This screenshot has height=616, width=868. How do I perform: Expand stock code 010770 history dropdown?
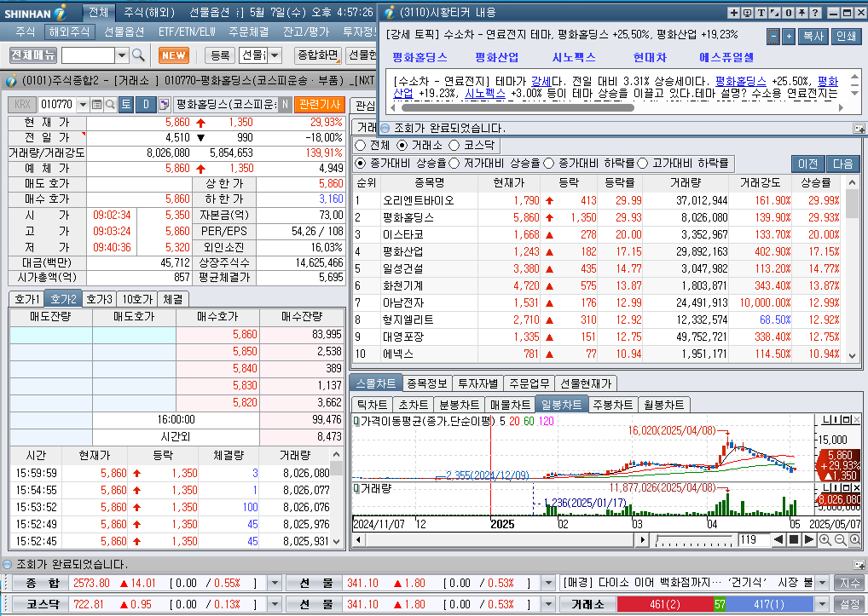[x=83, y=104]
